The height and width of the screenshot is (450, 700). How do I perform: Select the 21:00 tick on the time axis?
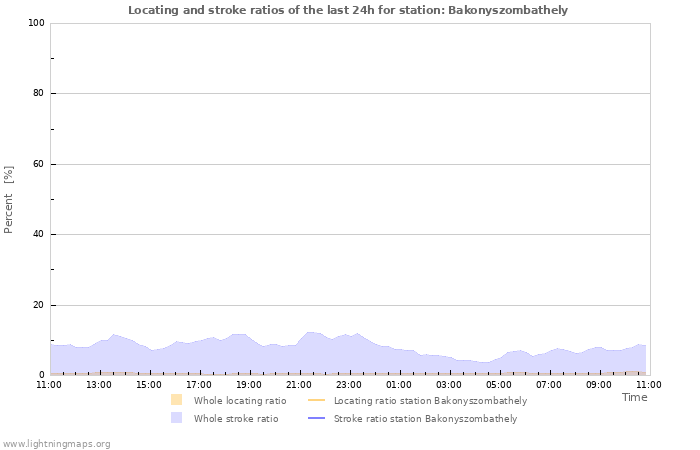[299, 384]
